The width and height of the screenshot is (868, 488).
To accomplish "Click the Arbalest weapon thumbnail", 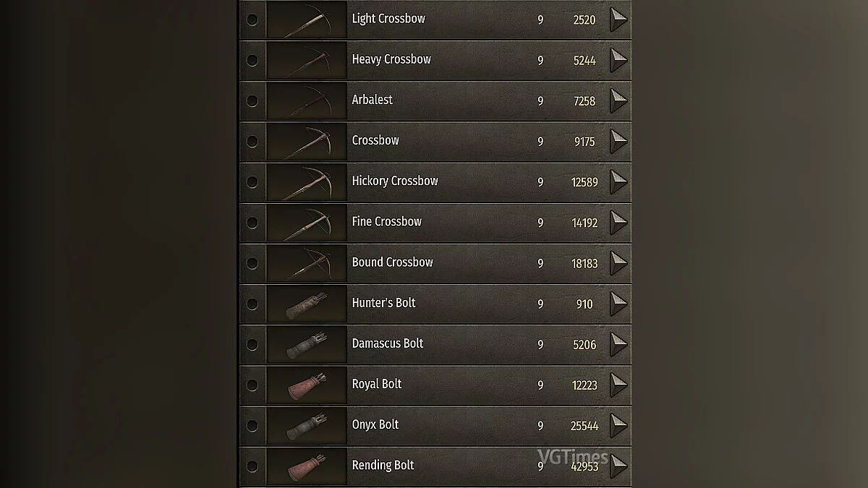I will point(307,100).
